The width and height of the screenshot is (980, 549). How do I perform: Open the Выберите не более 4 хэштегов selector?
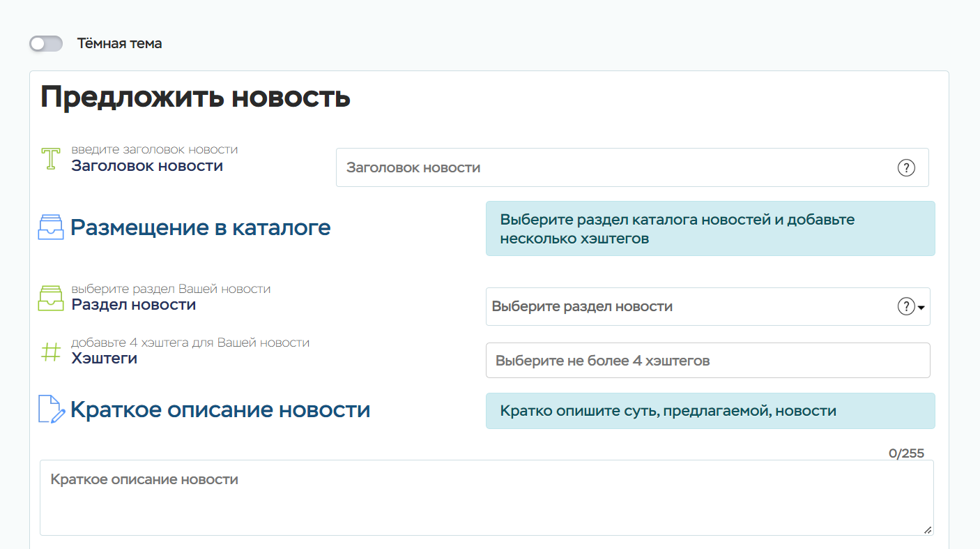pos(707,361)
